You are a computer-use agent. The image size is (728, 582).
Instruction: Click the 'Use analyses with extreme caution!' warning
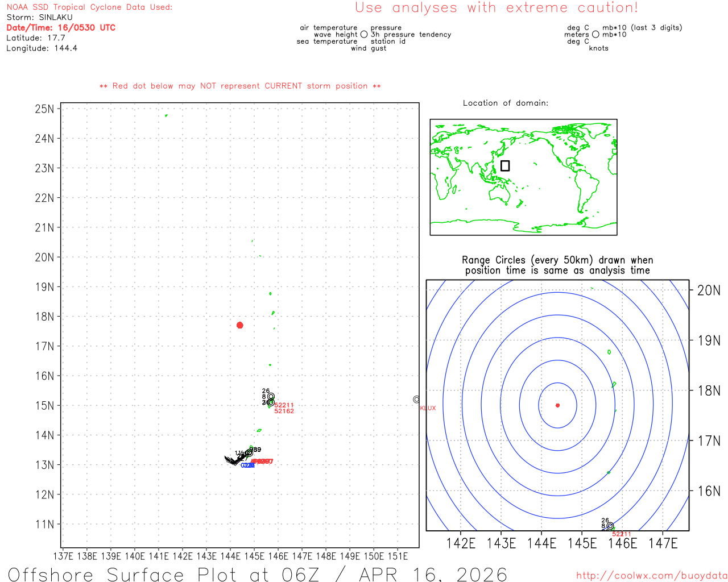[497, 7]
